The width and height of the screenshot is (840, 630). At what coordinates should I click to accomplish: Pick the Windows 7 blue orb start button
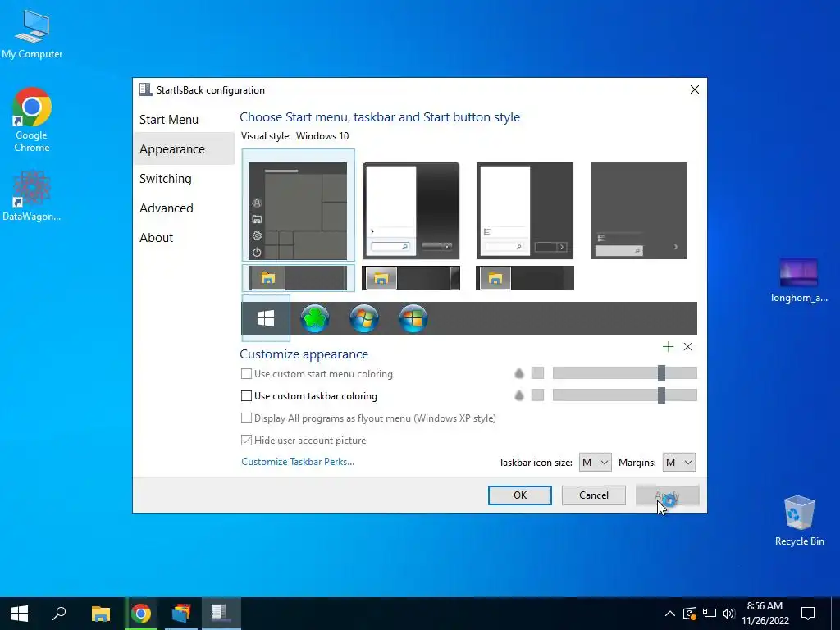pos(364,318)
